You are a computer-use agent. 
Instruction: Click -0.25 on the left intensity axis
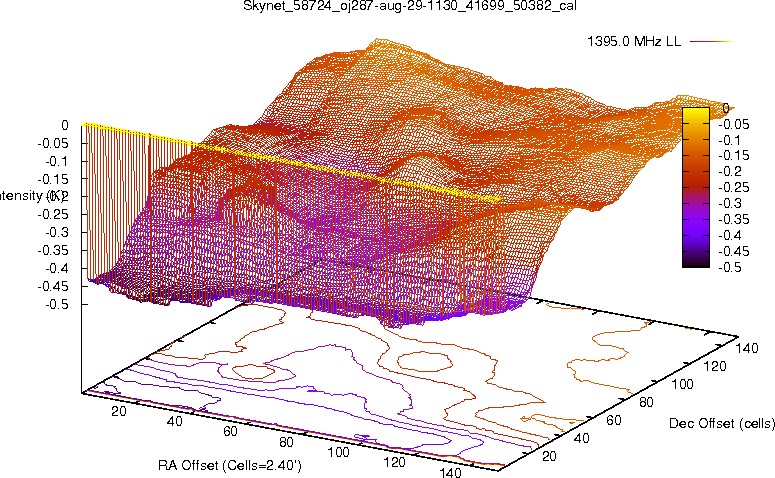coord(53,215)
